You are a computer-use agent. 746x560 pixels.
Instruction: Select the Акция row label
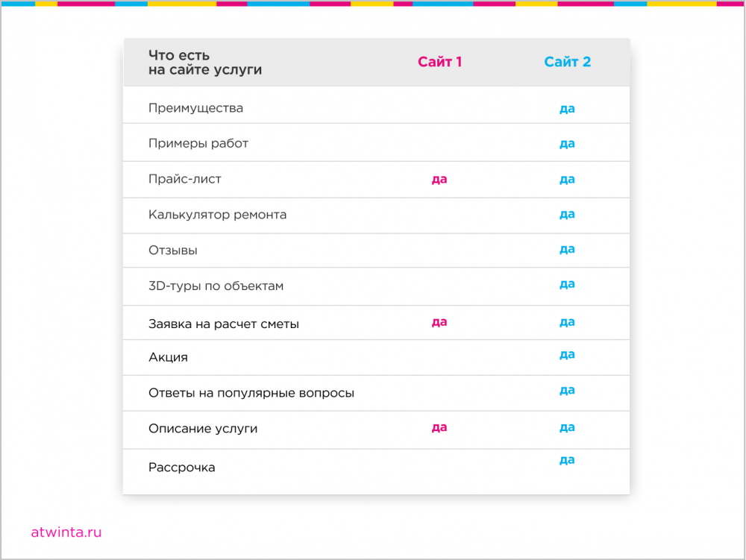[168, 357]
